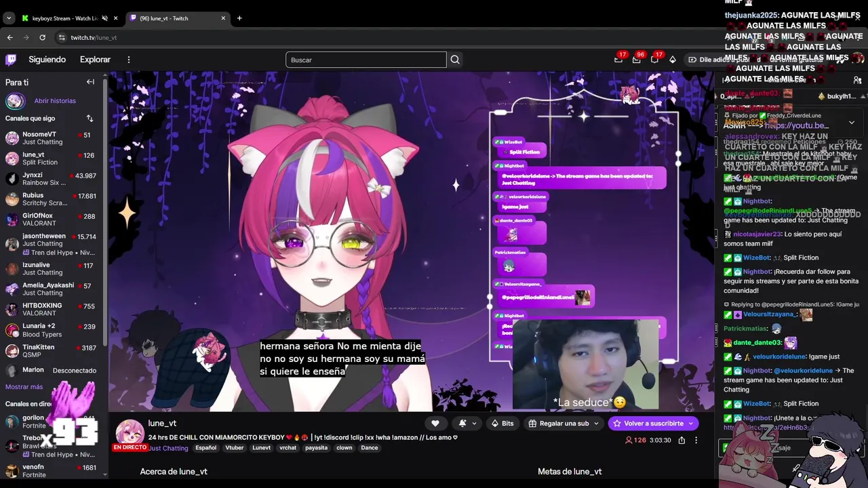Open notifications inbox icon with 96 badge
The height and width of the screenshot is (488, 868).
[636, 60]
